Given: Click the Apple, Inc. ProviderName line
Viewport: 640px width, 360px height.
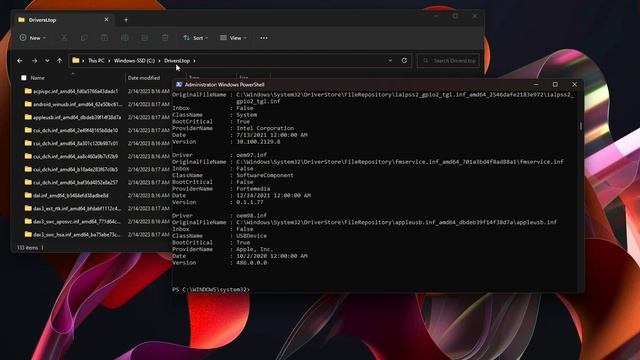Looking at the screenshot, I should [x=223, y=249].
